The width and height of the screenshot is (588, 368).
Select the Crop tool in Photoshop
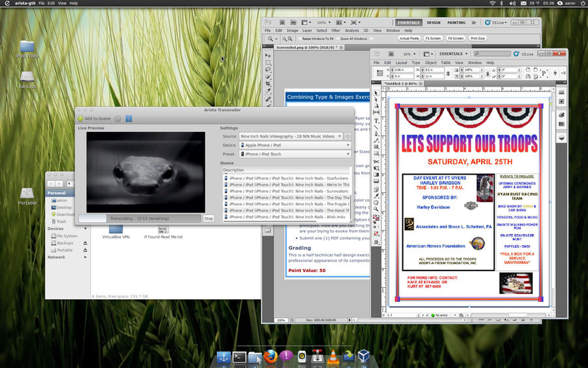[x=268, y=84]
